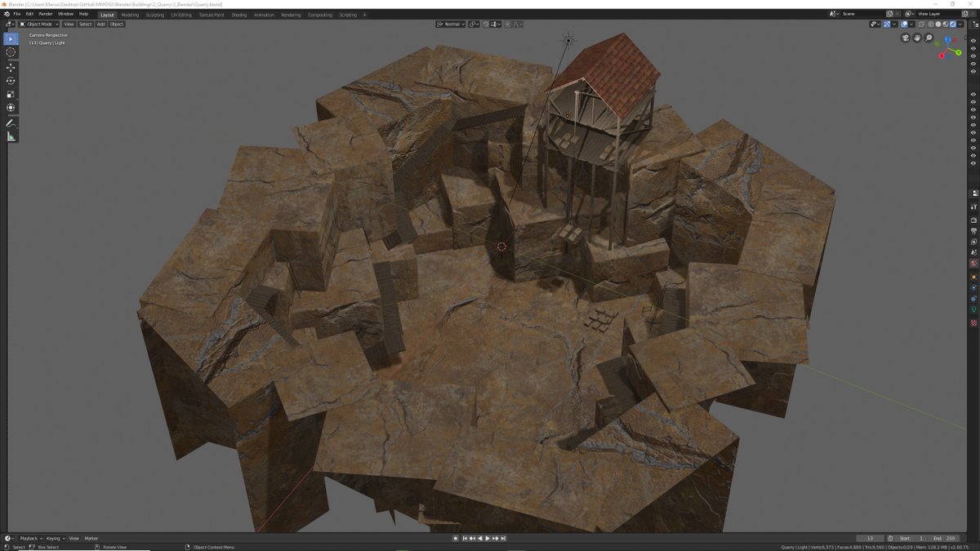The image size is (980, 551).
Task: Play the animation forward
Action: [x=488, y=539]
